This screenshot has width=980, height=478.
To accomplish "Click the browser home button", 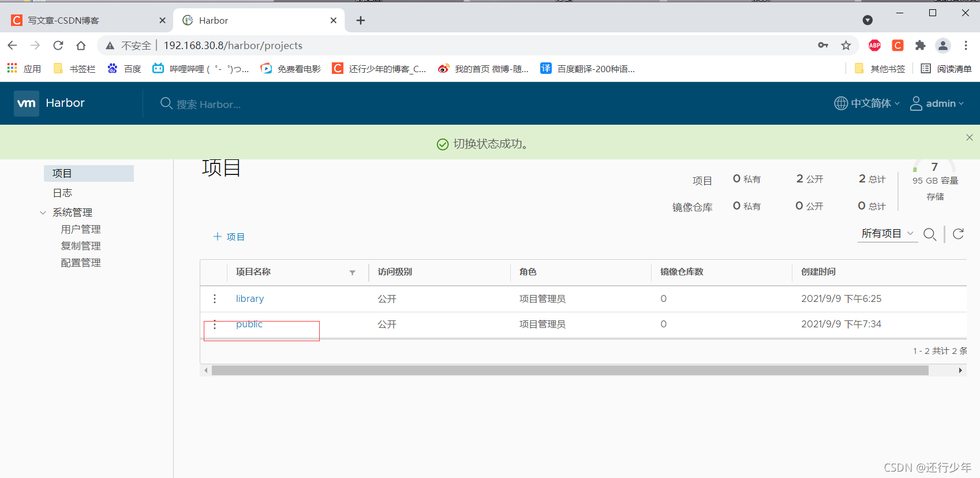I will point(81,45).
